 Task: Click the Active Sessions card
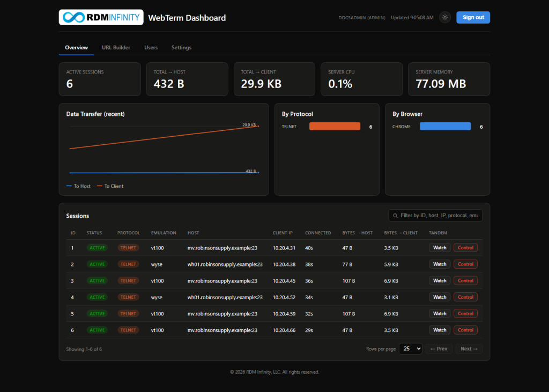pyautogui.click(x=100, y=79)
